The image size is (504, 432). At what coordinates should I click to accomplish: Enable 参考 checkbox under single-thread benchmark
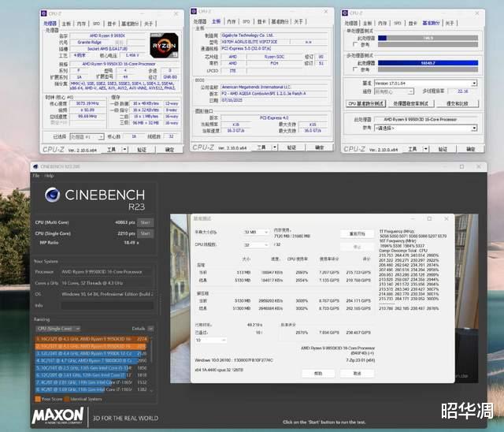[x=355, y=44]
